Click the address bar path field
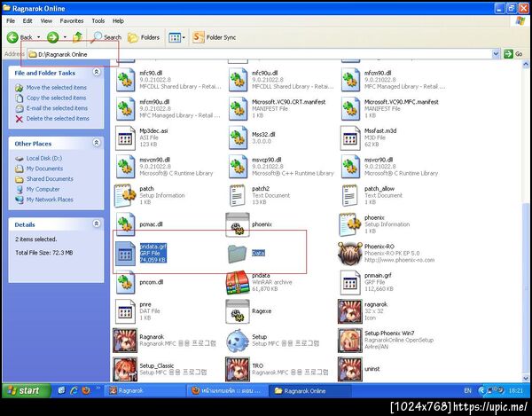Screen dimensions: 532x416 coord(260,54)
